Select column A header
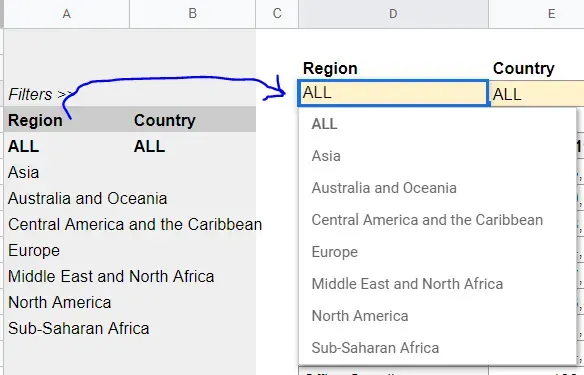Viewport: 584px width, 375px height. click(x=67, y=14)
